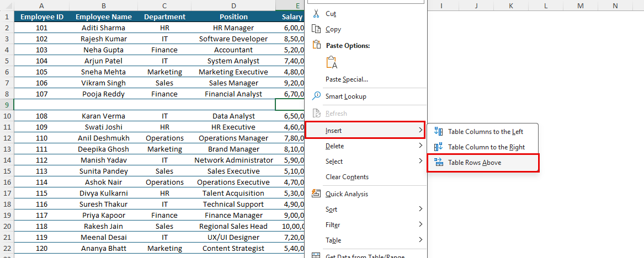Viewport: 644px width, 258px height.
Task: Click the grayed Refresh icon
Action: click(316, 113)
